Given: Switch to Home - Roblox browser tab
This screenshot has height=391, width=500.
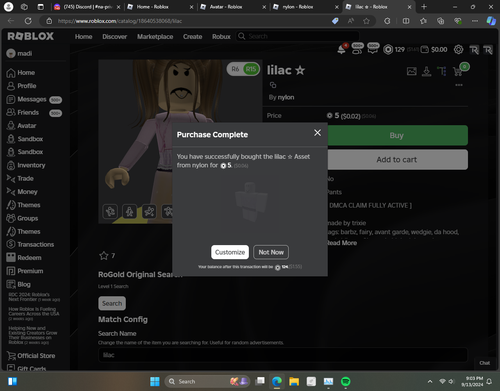Looking at the screenshot, I should point(159,7).
